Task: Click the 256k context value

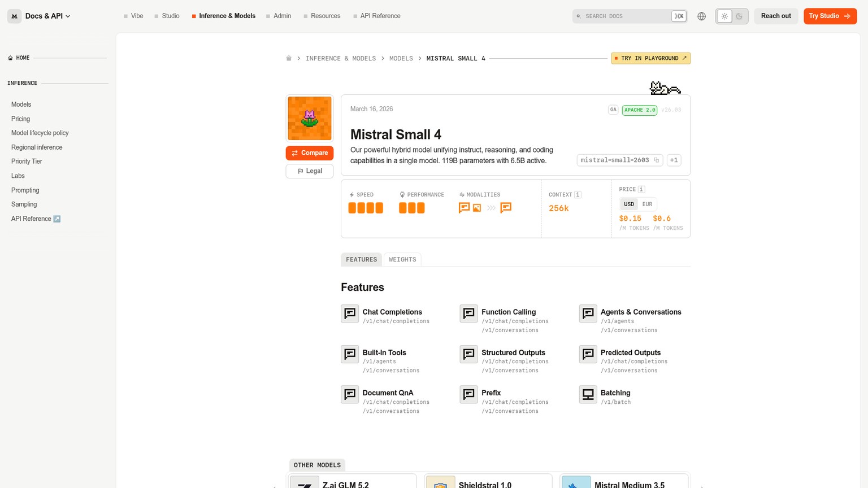Action: (x=559, y=208)
